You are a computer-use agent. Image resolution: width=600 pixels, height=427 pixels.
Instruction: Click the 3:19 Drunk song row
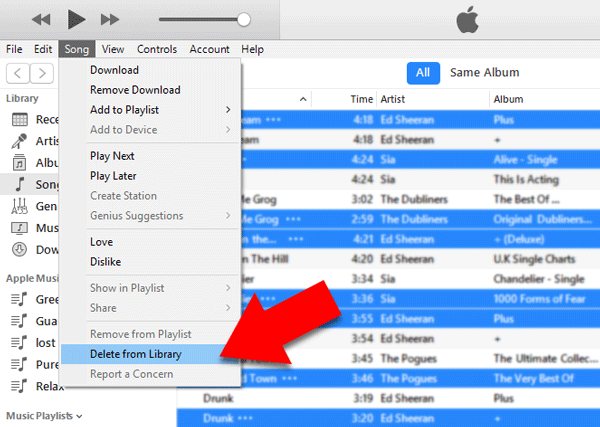pos(388,398)
